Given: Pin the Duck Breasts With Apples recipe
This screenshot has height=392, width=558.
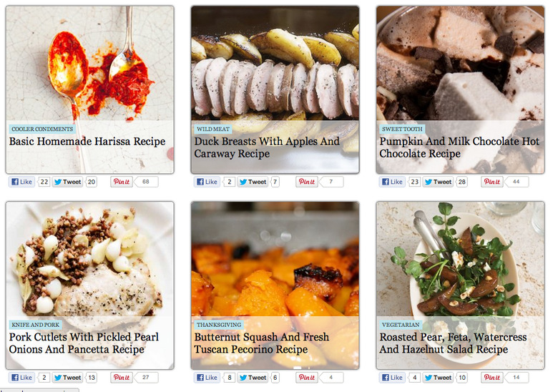Looking at the screenshot, I should [x=306, y=182].
